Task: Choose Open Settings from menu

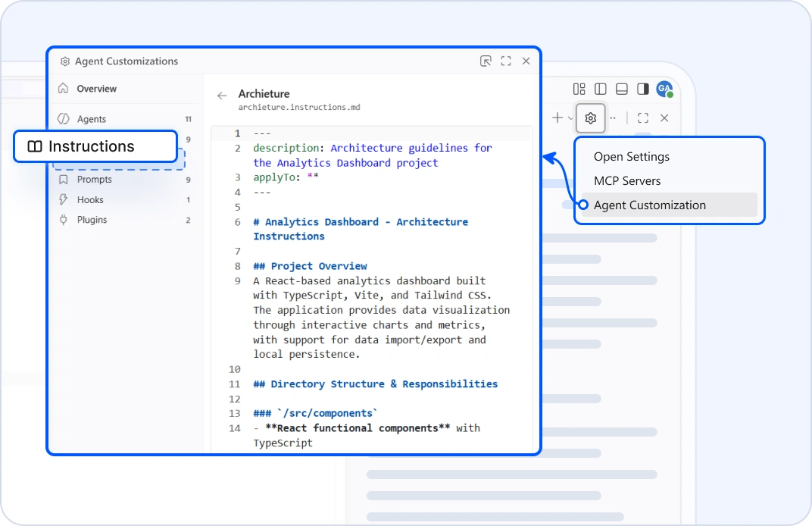Action: tap(669, 156)
